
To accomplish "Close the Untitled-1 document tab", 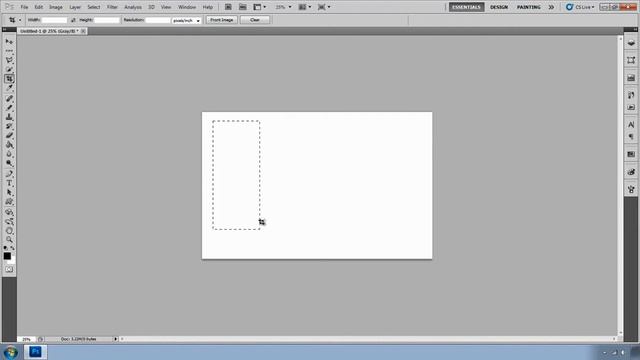I will click(83, 31).
